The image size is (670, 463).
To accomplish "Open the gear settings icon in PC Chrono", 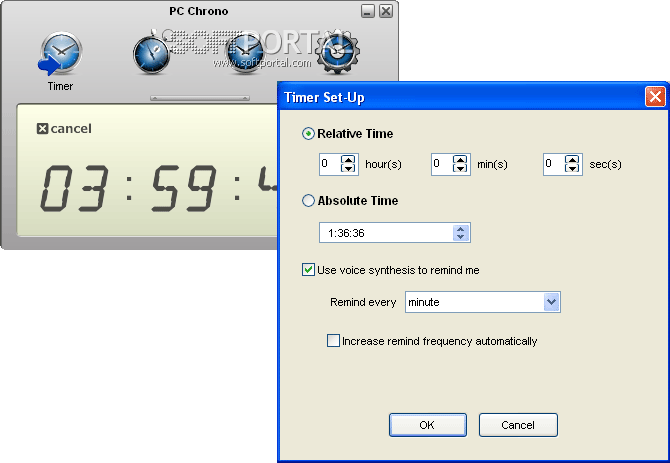I will [337, 52].
